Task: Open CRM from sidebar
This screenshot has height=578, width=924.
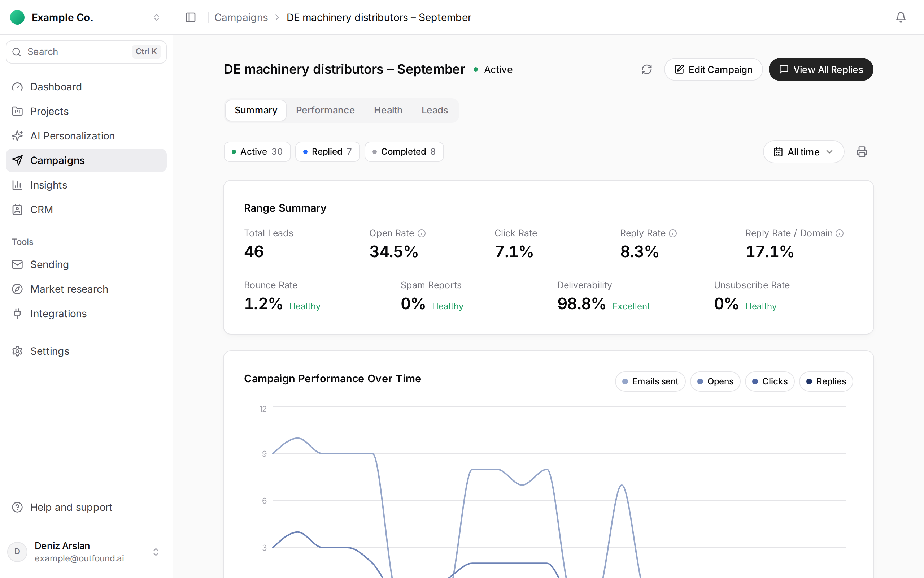Action: point(86,210)
